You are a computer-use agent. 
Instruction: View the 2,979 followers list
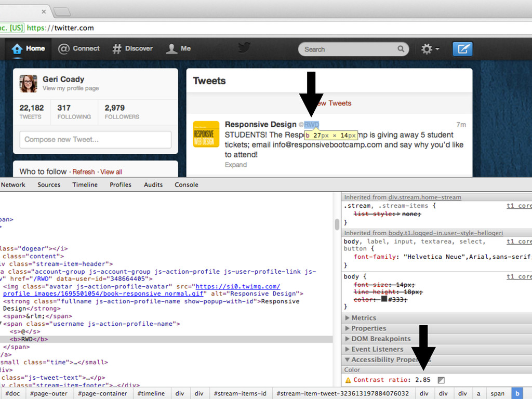(122, 112)
